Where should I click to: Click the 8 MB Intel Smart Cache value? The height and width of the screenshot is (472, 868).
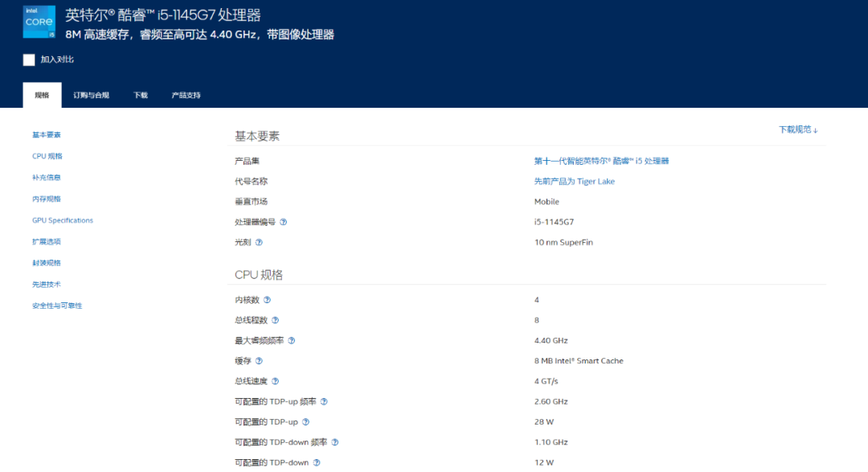click(x=579, y=361)
